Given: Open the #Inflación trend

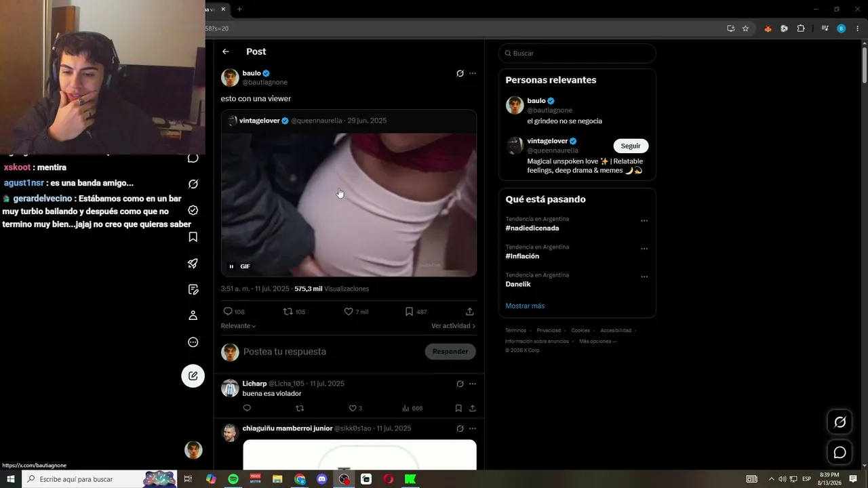Looking at the screenshot, I should click(x=522, y=256).
